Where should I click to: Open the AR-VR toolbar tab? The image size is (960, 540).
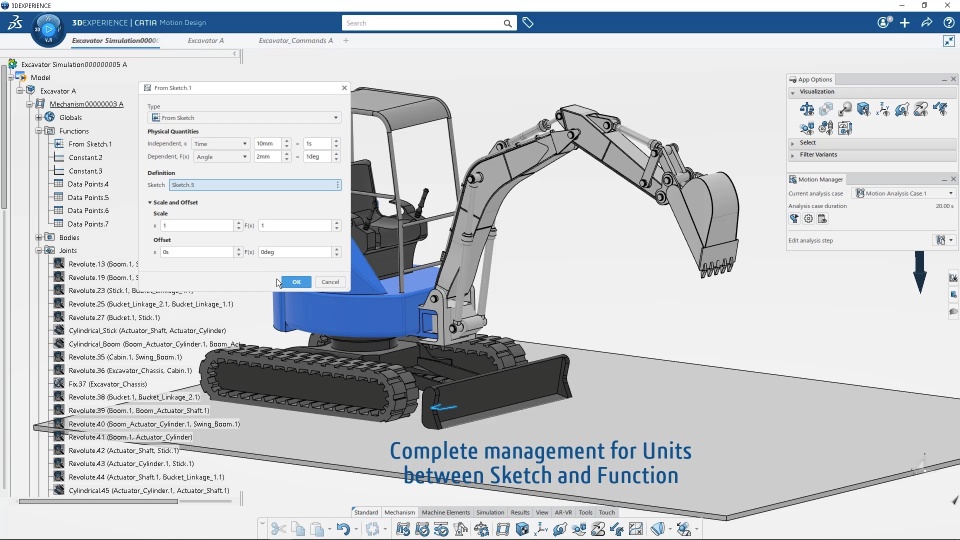[563, 512]
